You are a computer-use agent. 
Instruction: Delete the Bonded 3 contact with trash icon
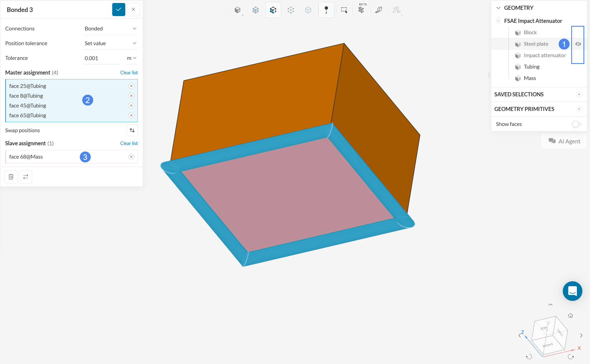coord(11,177)
